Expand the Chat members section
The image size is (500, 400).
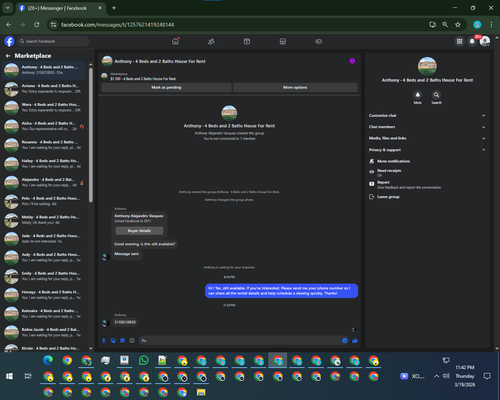click(x=427, y=127)
